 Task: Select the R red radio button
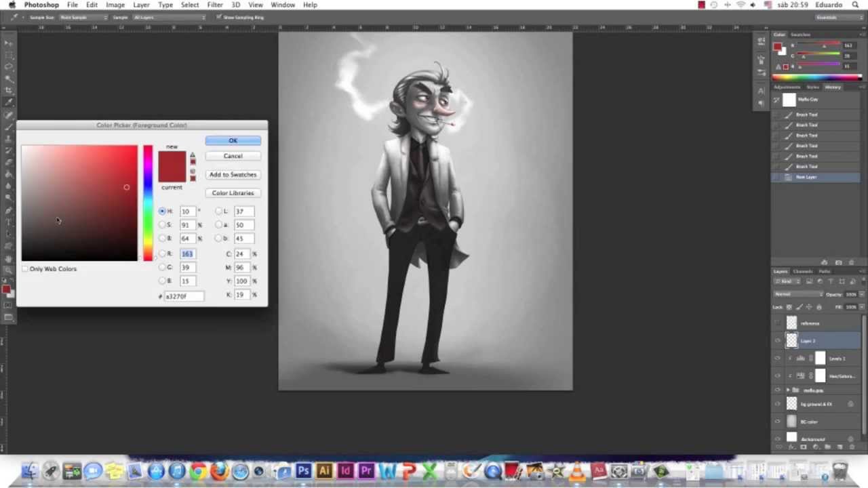pyautogui.click(x=162, y=253)
